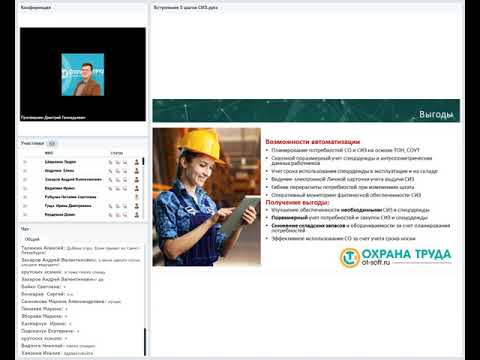This screenshot has width=480, height=360.
Task: Click the Охрана труда logo on slide
Action: point(396,257)
